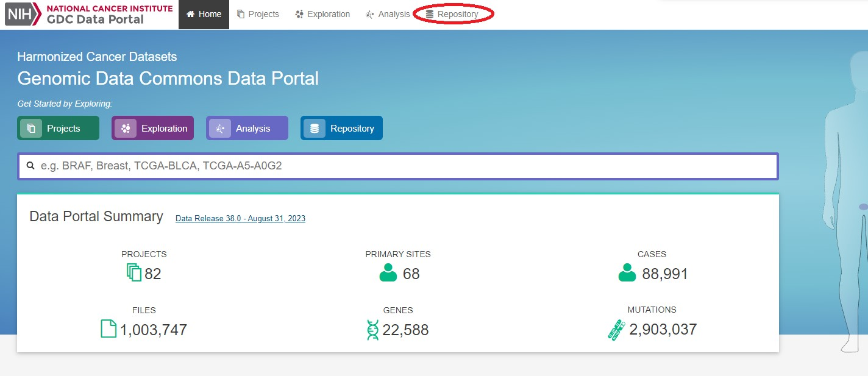Open the Home tab in navigation bar
This screenshot has height=376, width=868.
pos(204,14)
